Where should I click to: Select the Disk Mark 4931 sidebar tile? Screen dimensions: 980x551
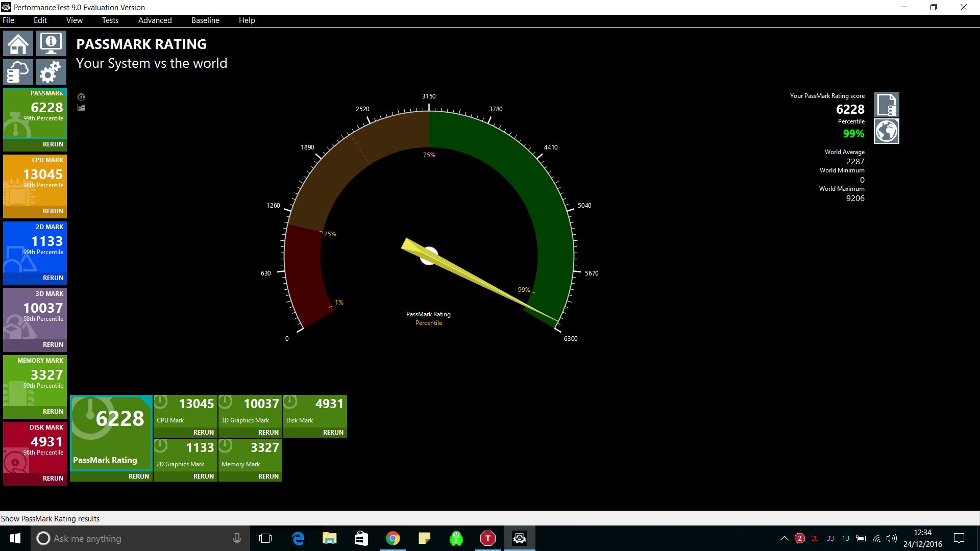(x=35, y=447)
